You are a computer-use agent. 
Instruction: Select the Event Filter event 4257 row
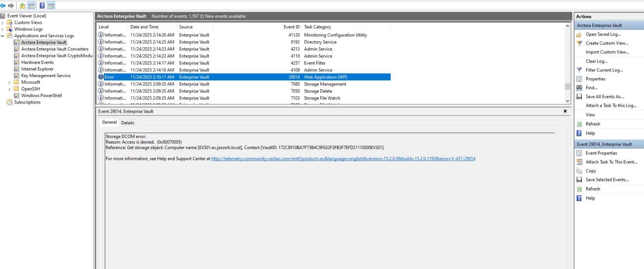pos(243,63)
